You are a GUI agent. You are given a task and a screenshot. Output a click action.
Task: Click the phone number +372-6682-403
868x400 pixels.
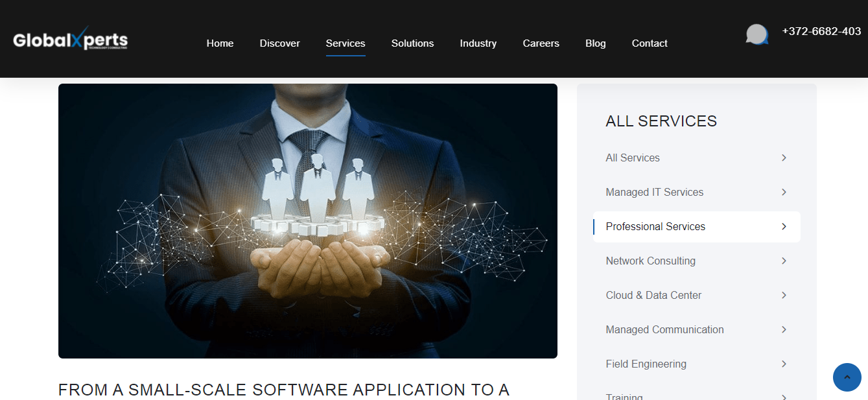pos(821,30)
